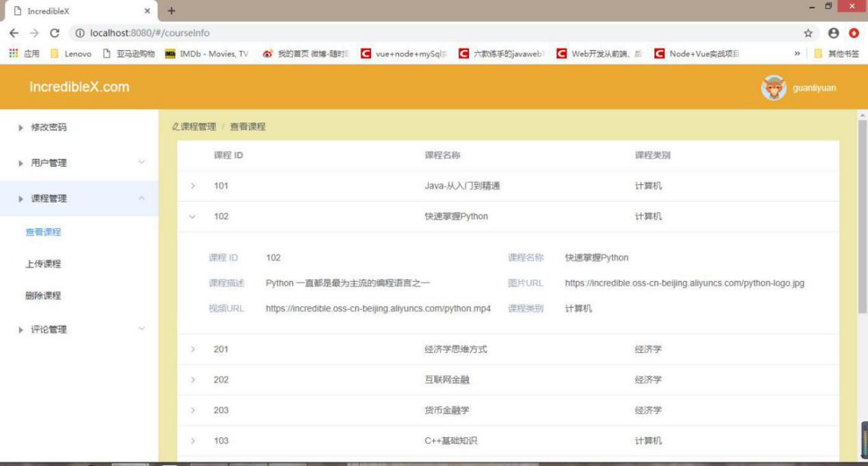
Task: Expand course row 101 details
Action: tap(193, 186)
